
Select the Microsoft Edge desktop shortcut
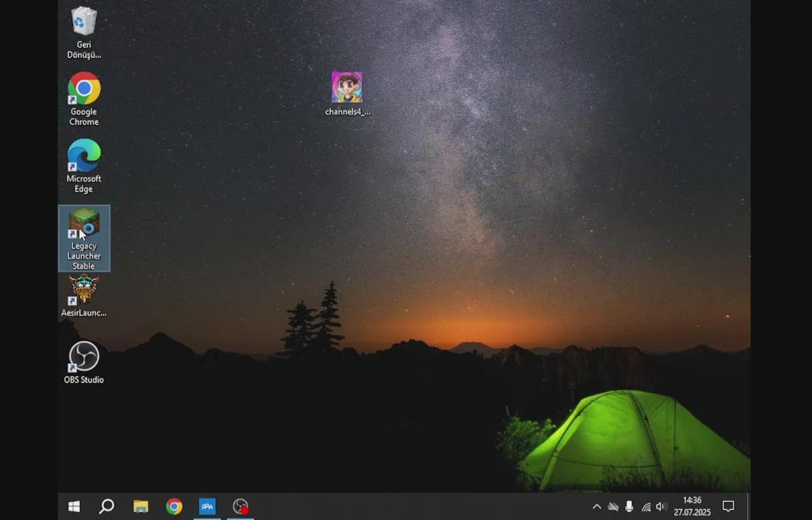pyautogui.click(x=84, y=166)
